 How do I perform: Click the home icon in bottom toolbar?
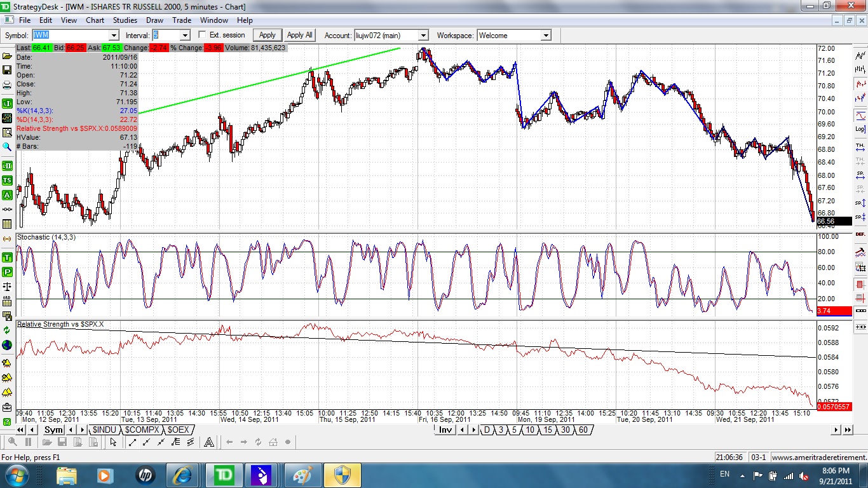click(x=273, y=442)
